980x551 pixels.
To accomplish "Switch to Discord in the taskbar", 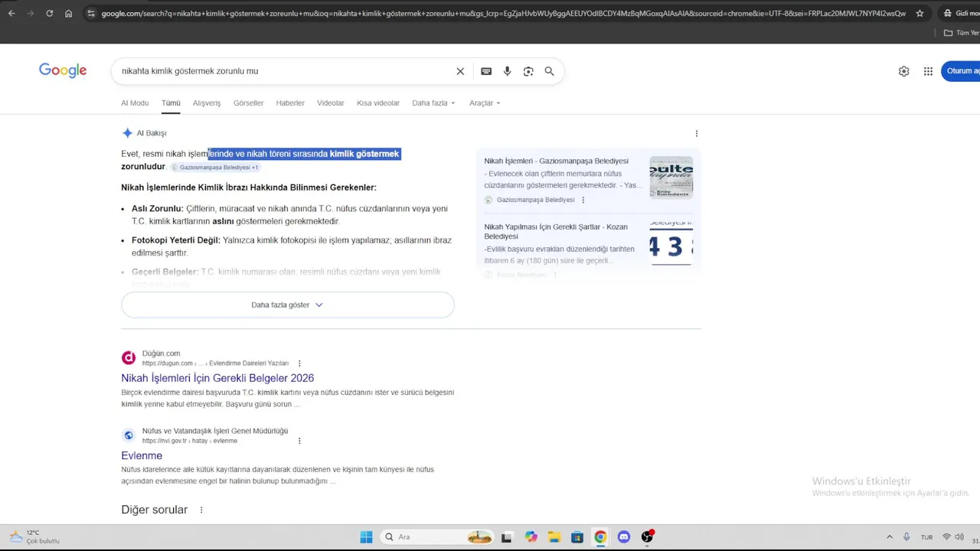I will (624, 537).
